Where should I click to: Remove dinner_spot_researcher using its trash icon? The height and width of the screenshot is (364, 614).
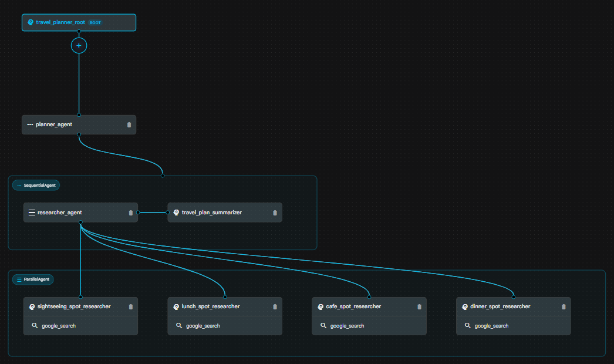point(564,306)
